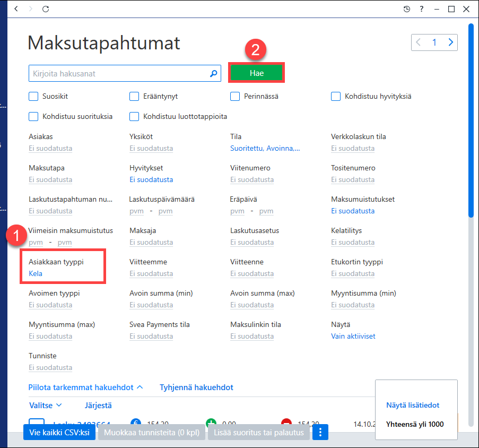Click Näytä lisätiedot link

[x=413, y=405]
